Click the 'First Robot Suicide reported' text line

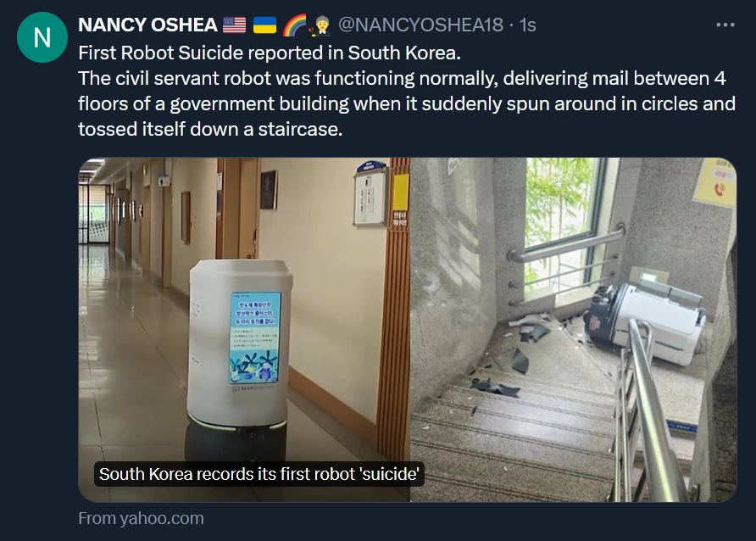tap(270, 53)
